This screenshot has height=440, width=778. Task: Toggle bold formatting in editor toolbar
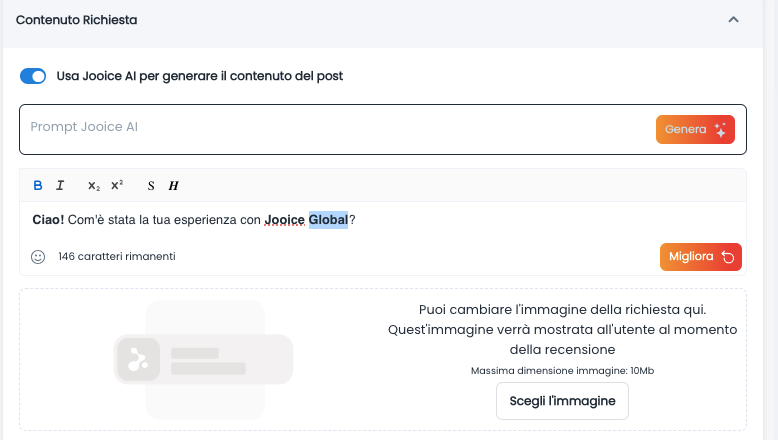click(x=38, y=185)
